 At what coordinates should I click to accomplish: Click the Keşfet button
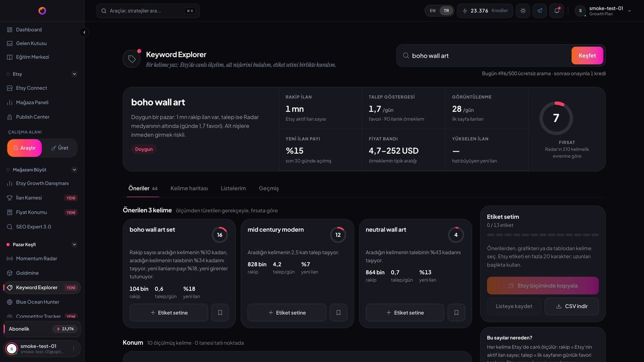tap(587, 56)
